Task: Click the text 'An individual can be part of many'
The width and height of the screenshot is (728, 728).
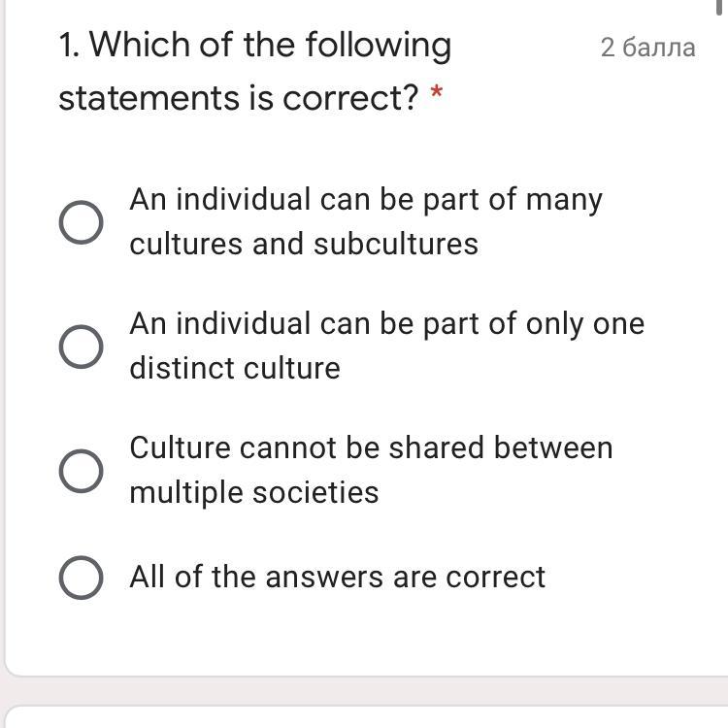Action: click(366, 201)
